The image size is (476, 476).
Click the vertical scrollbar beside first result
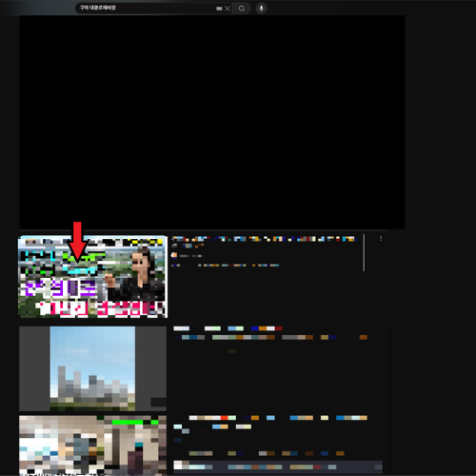(364, 252)
